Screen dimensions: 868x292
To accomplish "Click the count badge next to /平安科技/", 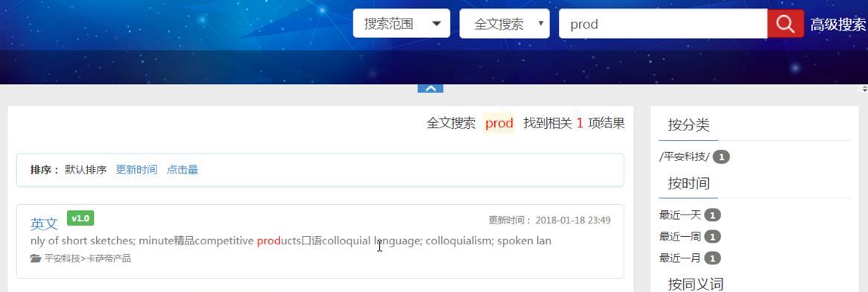I will click(721, 157).
